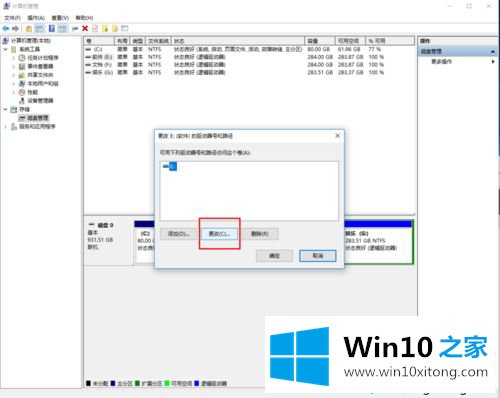The width and height of the screenshot is (500, 398).
Task: Select the 娱乐 (G:) 283.51 GB partition block
Action: (378, 242)
